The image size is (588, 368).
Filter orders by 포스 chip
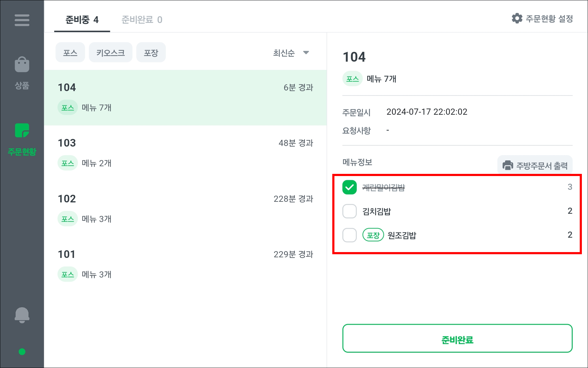(x=70, y=53)
